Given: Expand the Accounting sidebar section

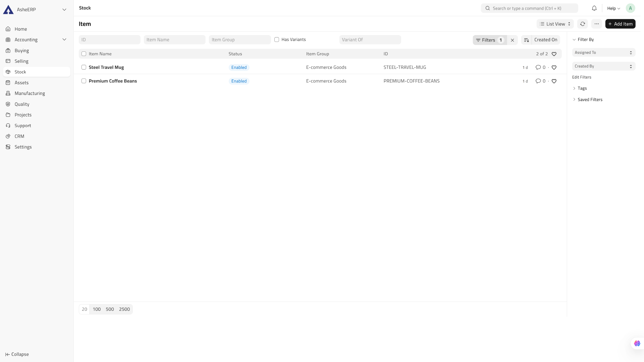Looking at the screenshot, I should [64, 40].
